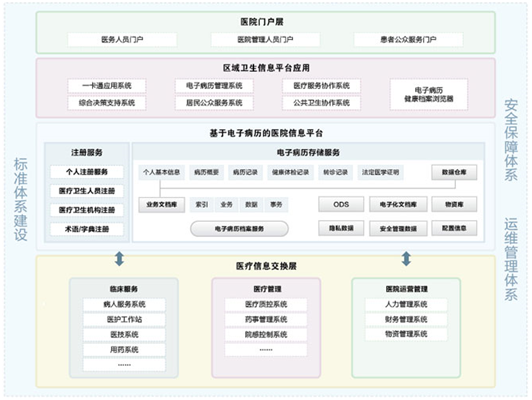Click the 业务文档库 button
This screenshot has height=400, width=532.
pyautogui.click(x=162, y=205)
